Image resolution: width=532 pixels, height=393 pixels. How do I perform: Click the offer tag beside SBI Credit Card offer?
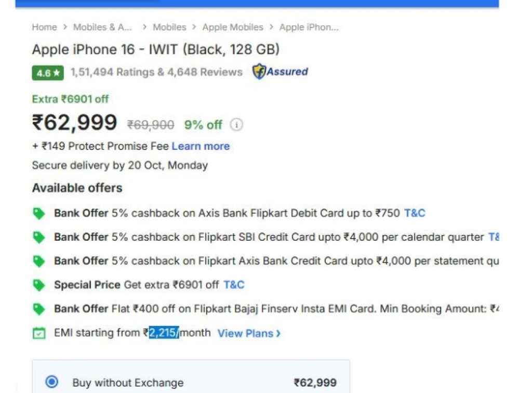(41, 237)
